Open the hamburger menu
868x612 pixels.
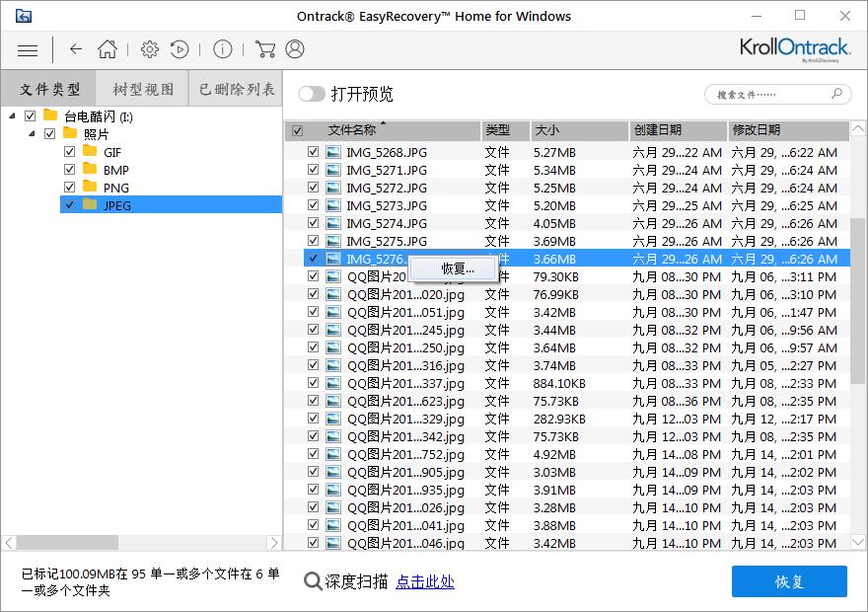(x=27, y=49)
